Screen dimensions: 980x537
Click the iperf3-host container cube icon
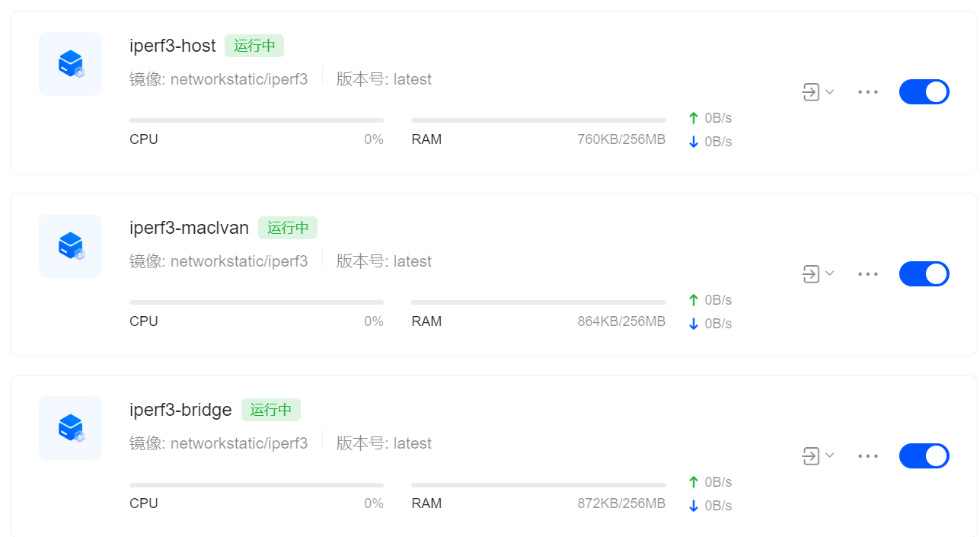[70, 64]
